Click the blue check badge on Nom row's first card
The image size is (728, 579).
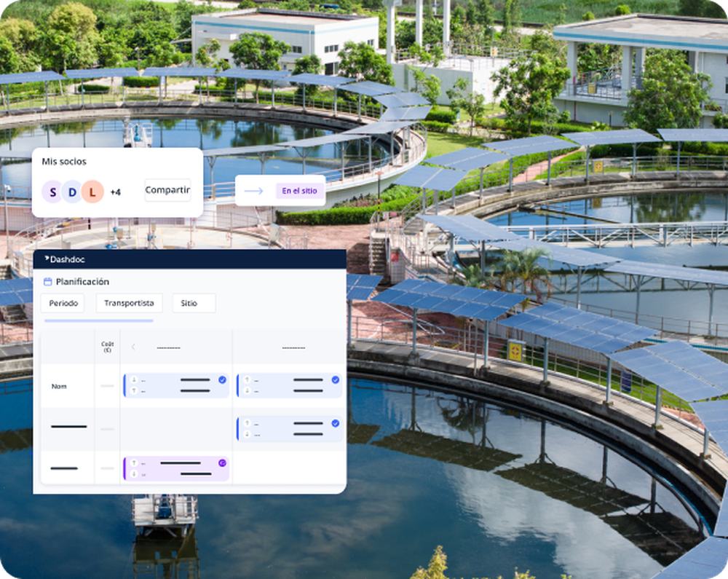pyautogui.click(x=222, y=379)
